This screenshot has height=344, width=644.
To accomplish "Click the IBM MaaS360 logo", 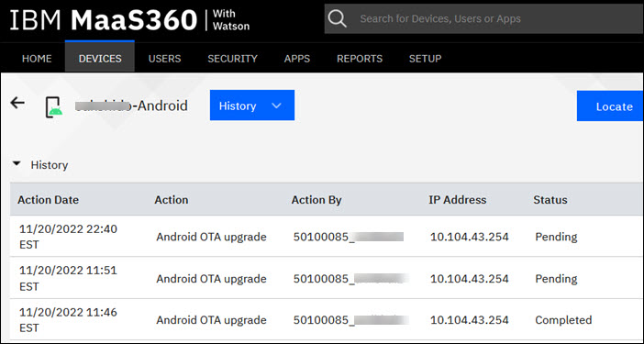I will pyautogui.click(x=129, y=19).
